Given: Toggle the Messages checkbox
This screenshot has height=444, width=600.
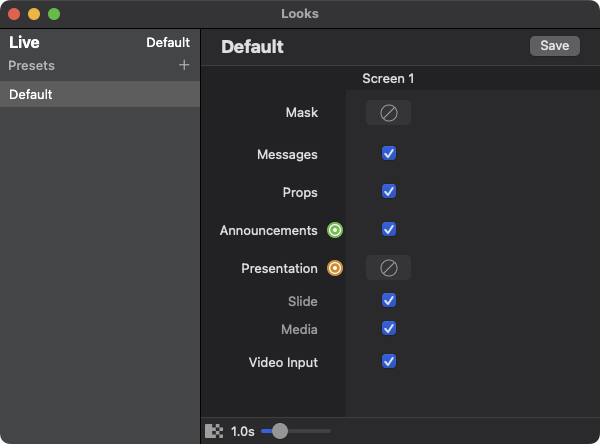Looking at the screenshot, I should tap(389, 154).
